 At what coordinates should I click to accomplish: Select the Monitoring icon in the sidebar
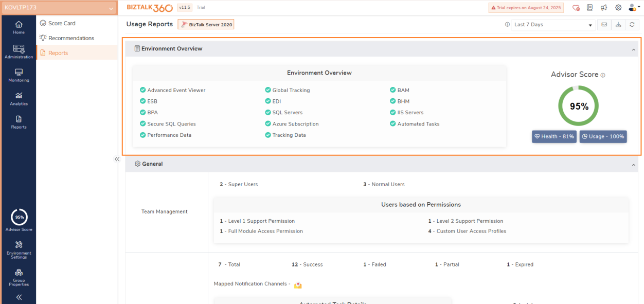(x=19, y=74)
